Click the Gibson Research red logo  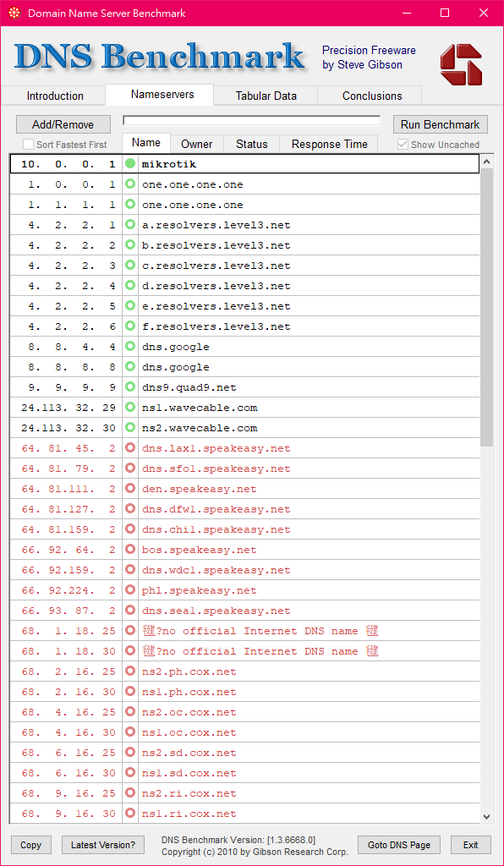[x=461, y=64]
